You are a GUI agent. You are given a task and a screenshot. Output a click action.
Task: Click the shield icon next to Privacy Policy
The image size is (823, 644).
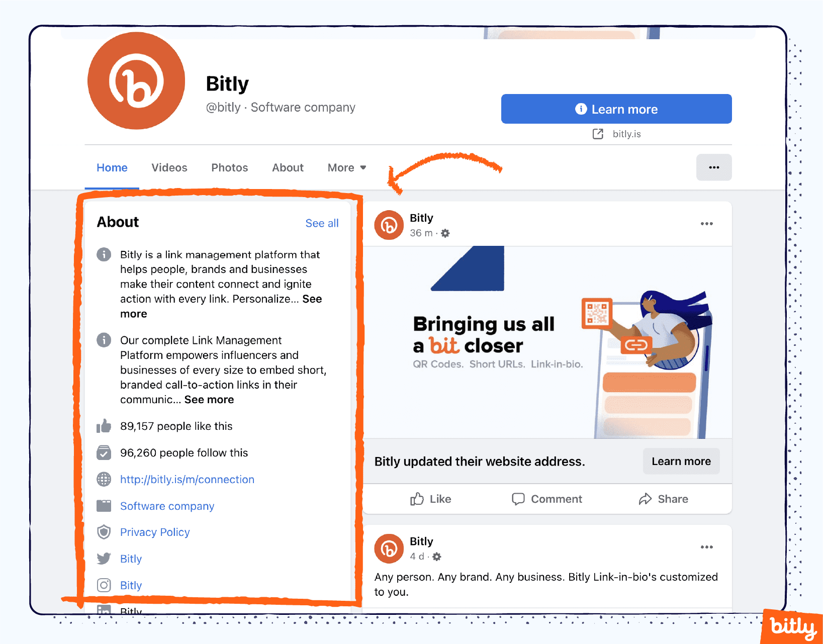(104, 532)
